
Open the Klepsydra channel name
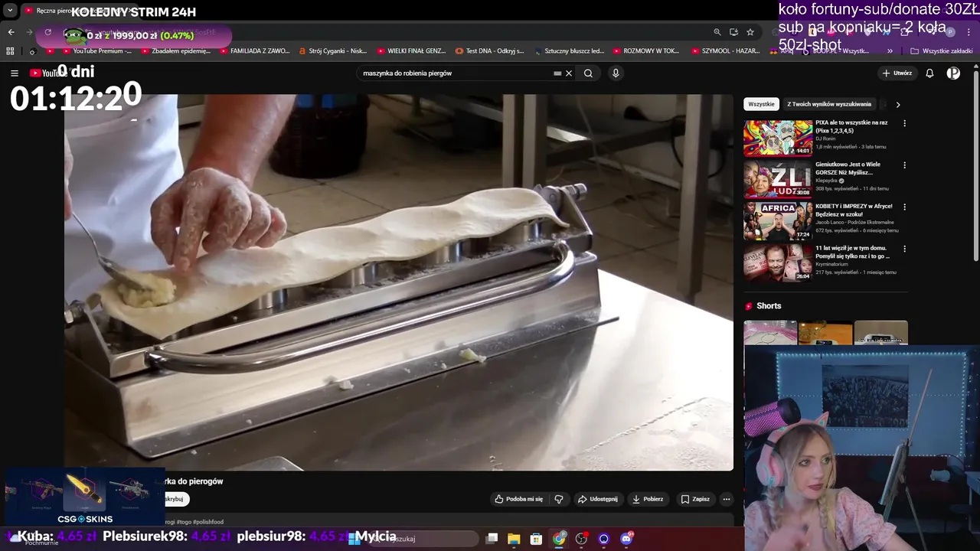pos(827,181)
